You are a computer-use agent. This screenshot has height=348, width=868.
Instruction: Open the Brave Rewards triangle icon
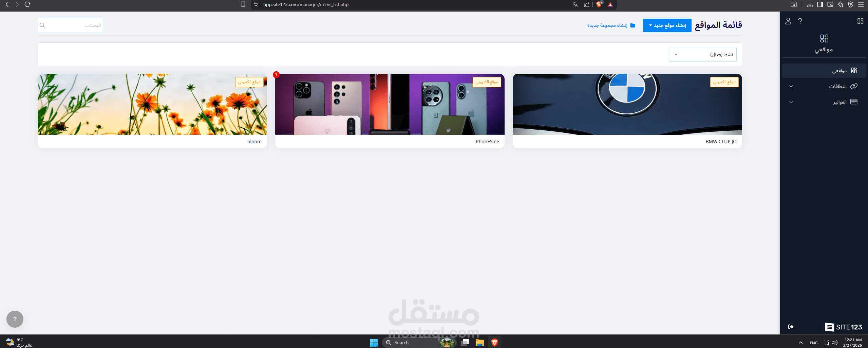click(610, 4)
